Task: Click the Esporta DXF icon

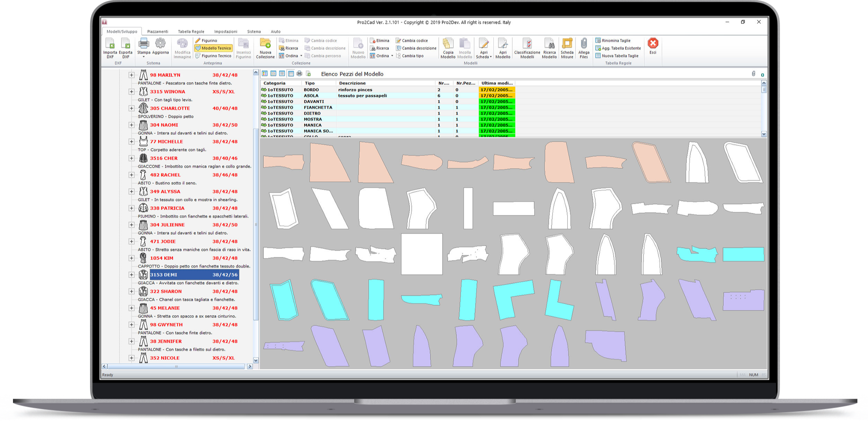Action: tap(125, 43)
